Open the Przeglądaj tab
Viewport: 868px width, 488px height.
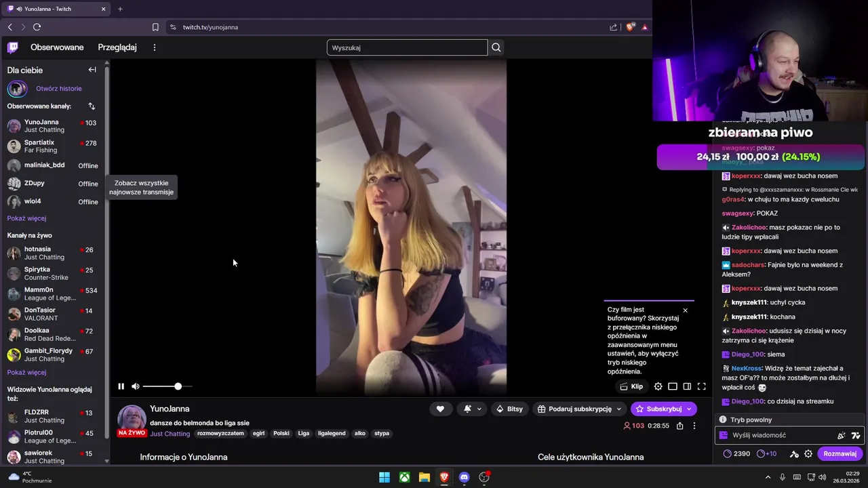(x=117, y=47)
